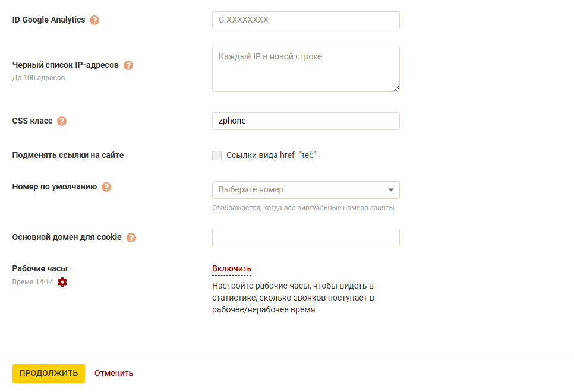Focus the CSS class field containing zphone
Screen dimensions: 574x392
coord(305,121)
